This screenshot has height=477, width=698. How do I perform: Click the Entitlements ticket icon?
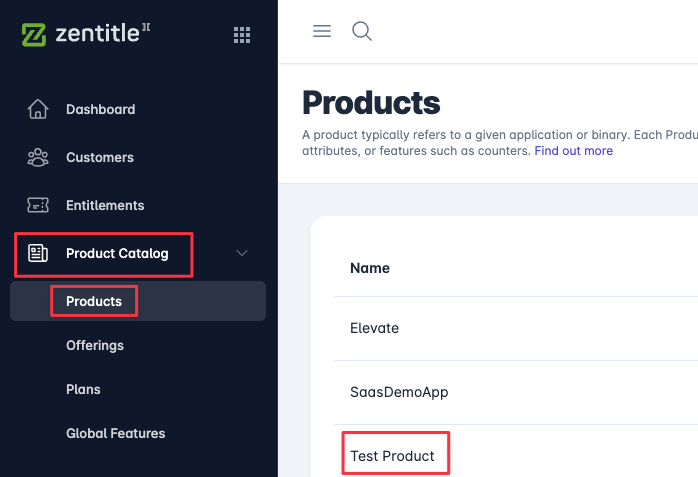38,205
